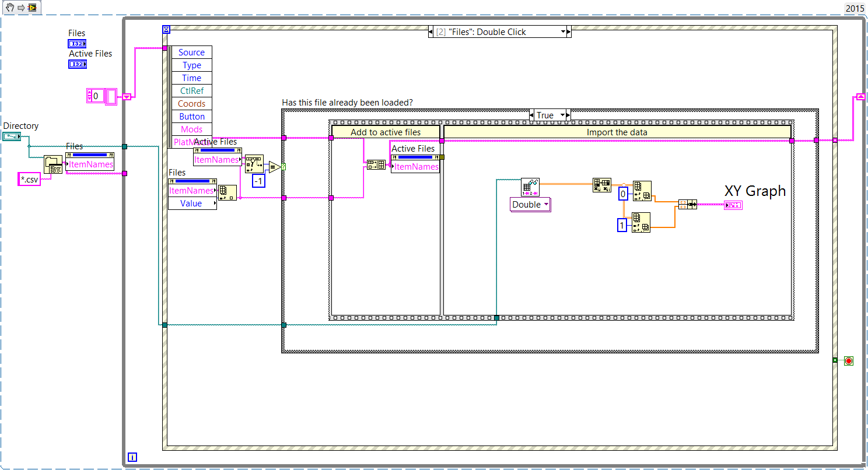Select the Mods event data item

click(191, 129)
